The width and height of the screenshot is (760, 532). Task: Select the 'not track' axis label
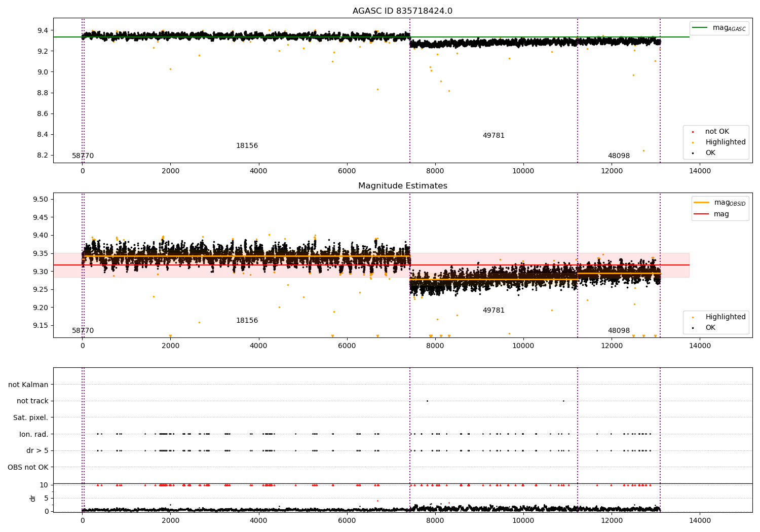click(x=32, y=401)
